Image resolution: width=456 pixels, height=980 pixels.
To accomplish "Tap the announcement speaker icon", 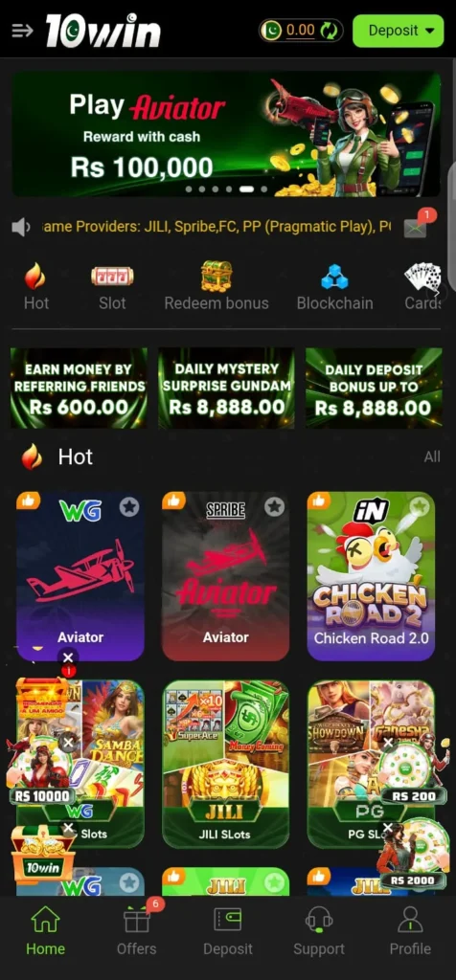I will 21,227.
